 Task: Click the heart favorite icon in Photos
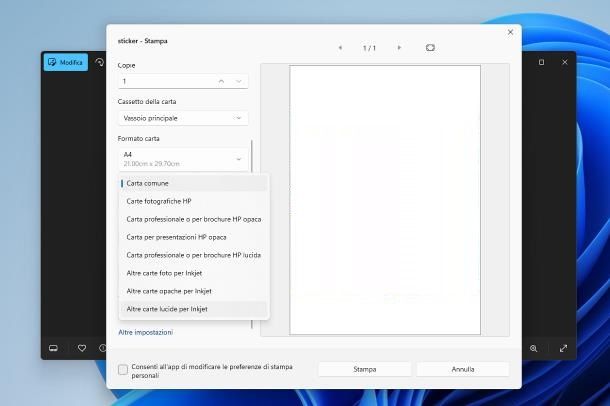(82, 348)
